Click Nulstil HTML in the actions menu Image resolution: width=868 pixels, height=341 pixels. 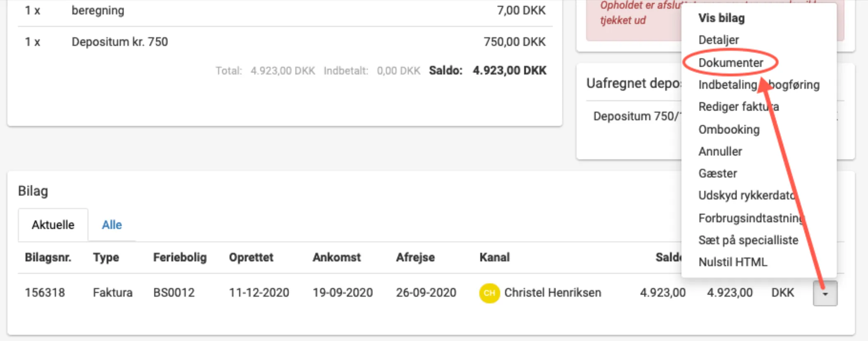(x=733, y=262)
